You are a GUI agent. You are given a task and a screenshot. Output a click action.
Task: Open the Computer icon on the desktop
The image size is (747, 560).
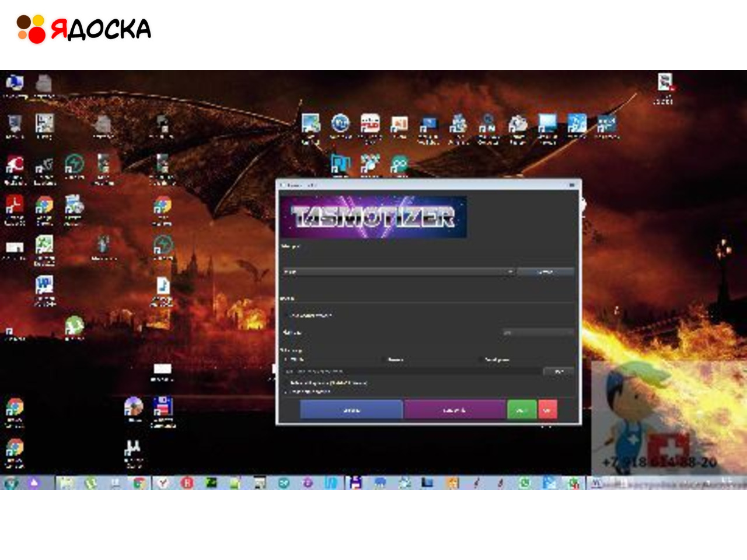click(x=15, y=84)
